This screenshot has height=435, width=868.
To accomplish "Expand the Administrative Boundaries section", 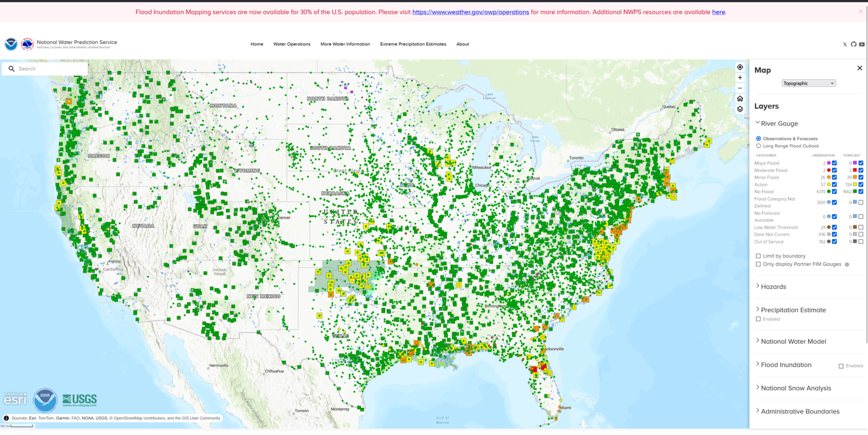I will [x=797, y=412].
